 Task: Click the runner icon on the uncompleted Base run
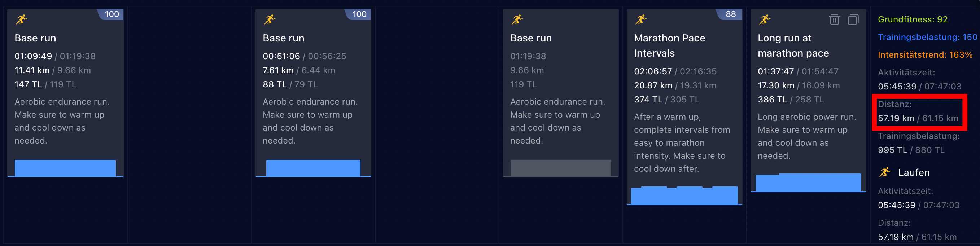(517, 19)
